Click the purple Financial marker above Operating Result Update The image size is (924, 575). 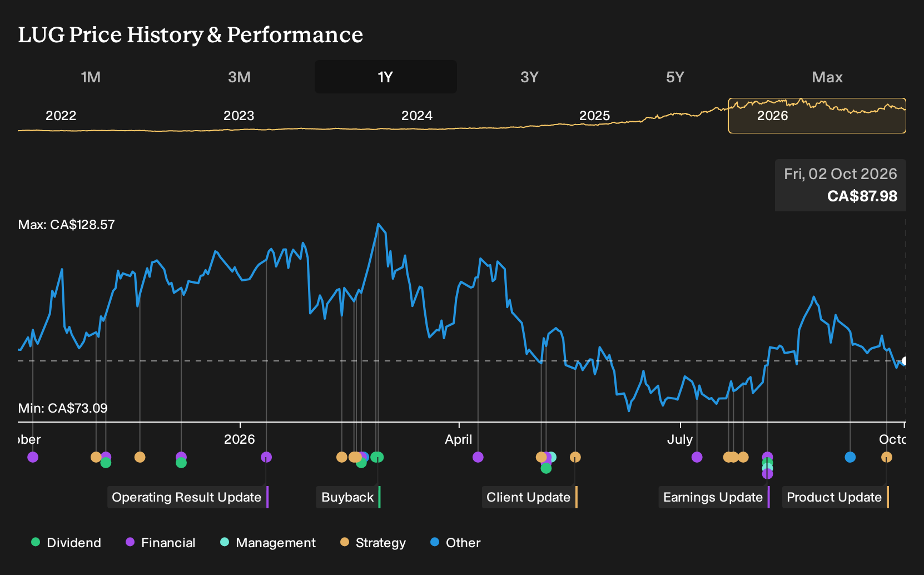pos(266,457)
